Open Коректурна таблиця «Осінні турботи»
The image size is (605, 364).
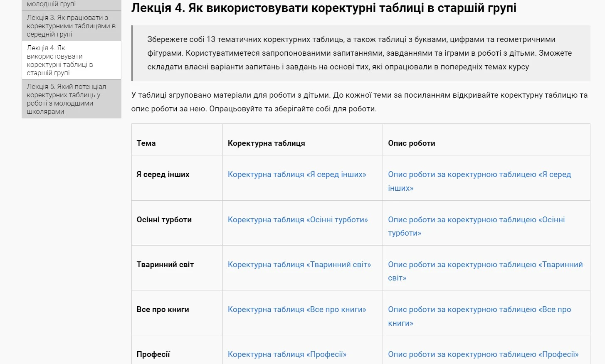tap(298, 219)
